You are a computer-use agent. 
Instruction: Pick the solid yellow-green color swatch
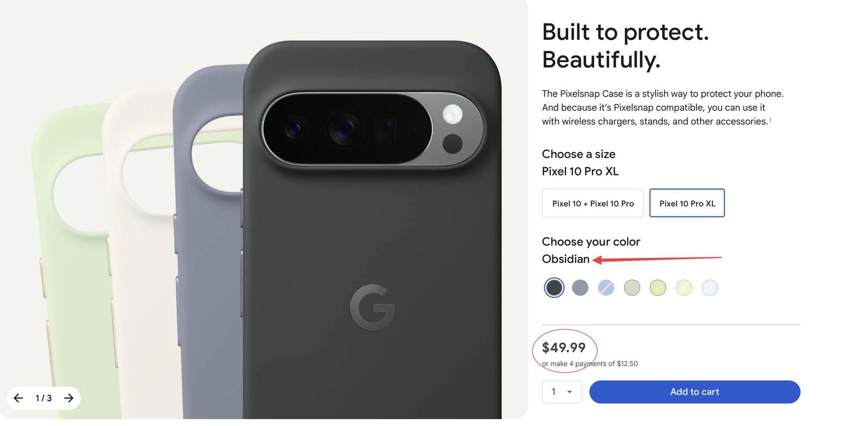point(658,288)
